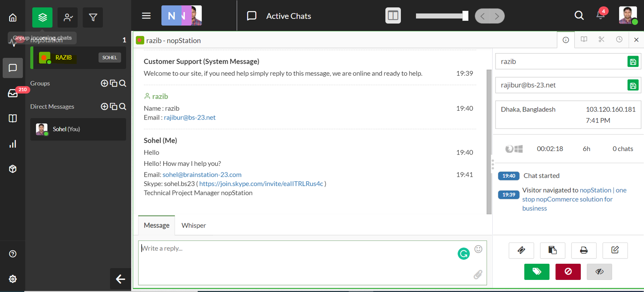Image resolution: width=644 pixels, height=292 pixels.
Task: Click copy icon next to Groups
Action: pyautogui.click(x=114, y=83)
